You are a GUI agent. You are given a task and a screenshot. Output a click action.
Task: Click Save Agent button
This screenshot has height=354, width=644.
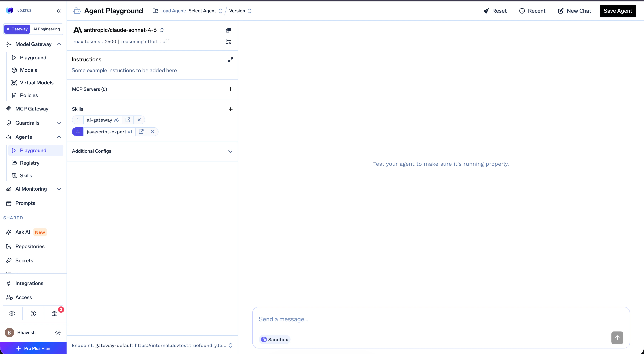[618, 11]
